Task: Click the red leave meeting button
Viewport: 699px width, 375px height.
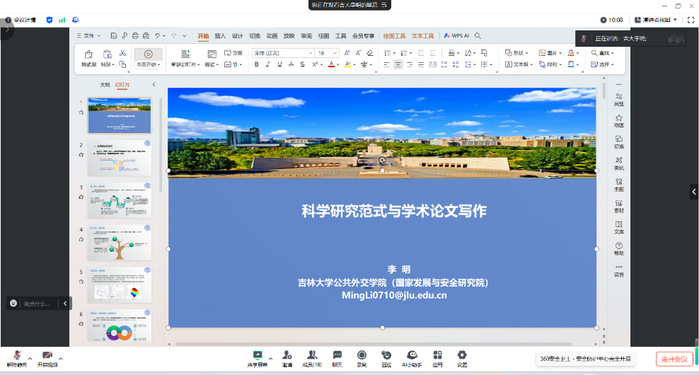Action: click(x=674, y=359)
